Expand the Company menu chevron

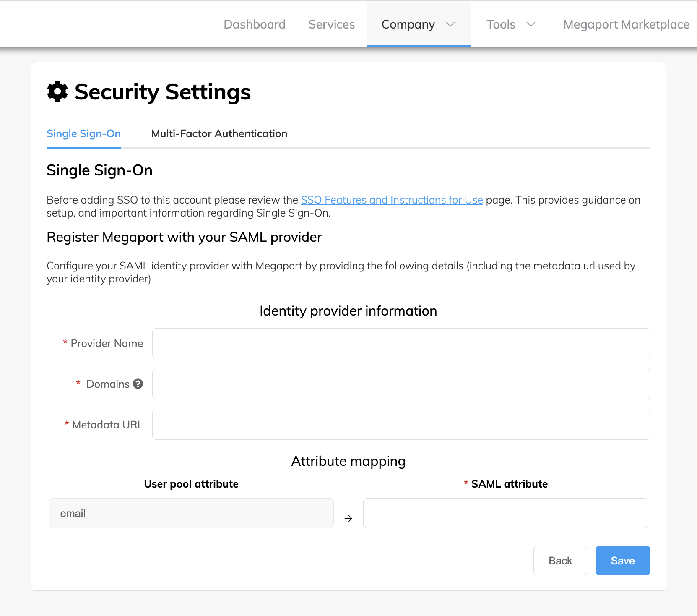(x=450, y=24)
